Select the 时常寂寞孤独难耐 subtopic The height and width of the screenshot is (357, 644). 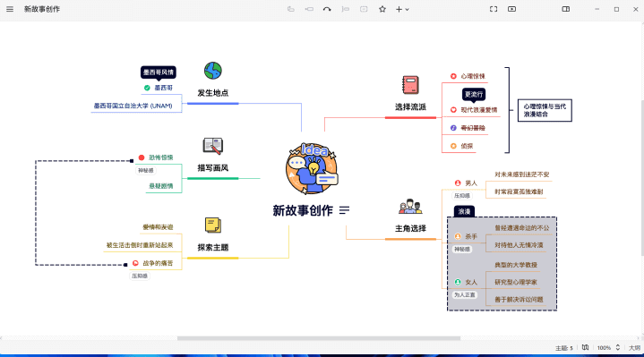click(x=519, y=191)
